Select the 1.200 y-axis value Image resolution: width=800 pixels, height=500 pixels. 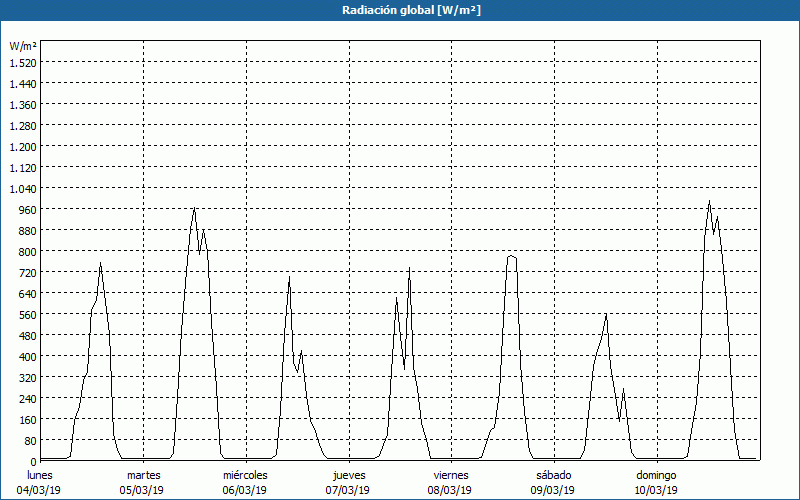[23, 146]
